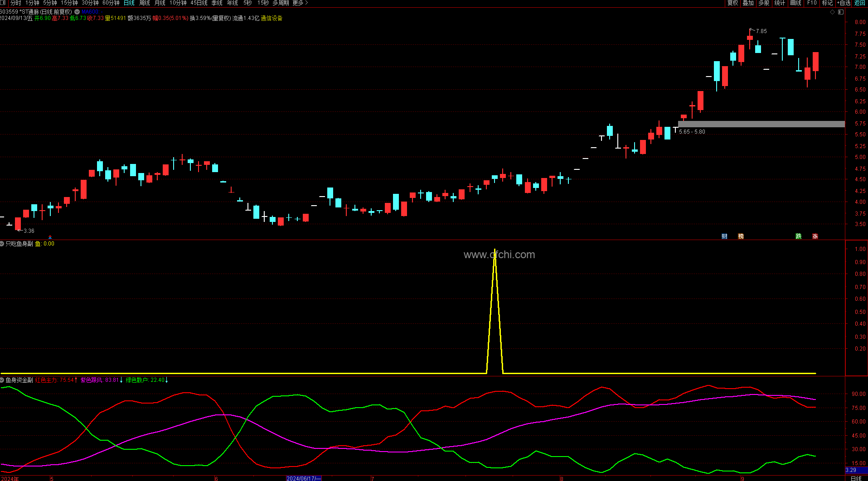The image size is (868, 481).
Task: Expand the 鱼身资金副 indicator menu
Action: 2,380
